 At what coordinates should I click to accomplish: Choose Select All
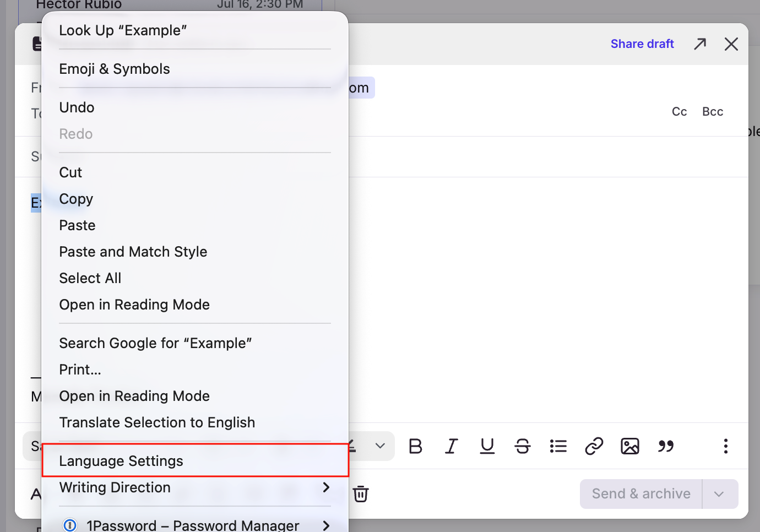(x=195, y=278)
